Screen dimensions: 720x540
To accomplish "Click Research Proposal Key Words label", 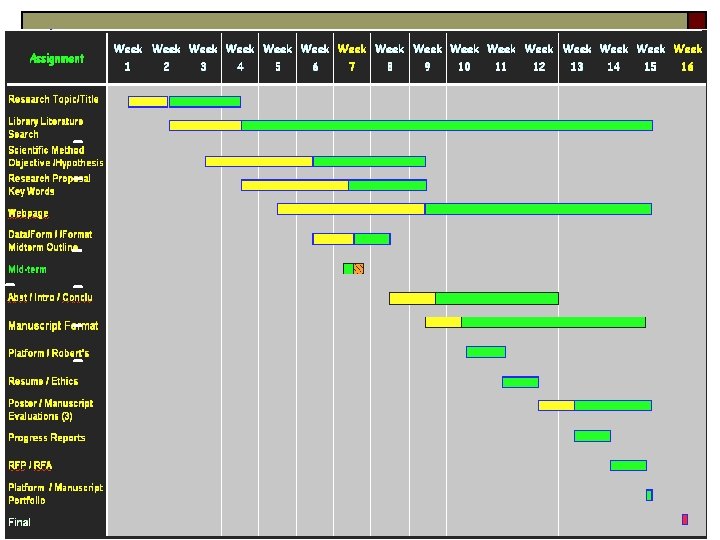I will pos(49,185).
